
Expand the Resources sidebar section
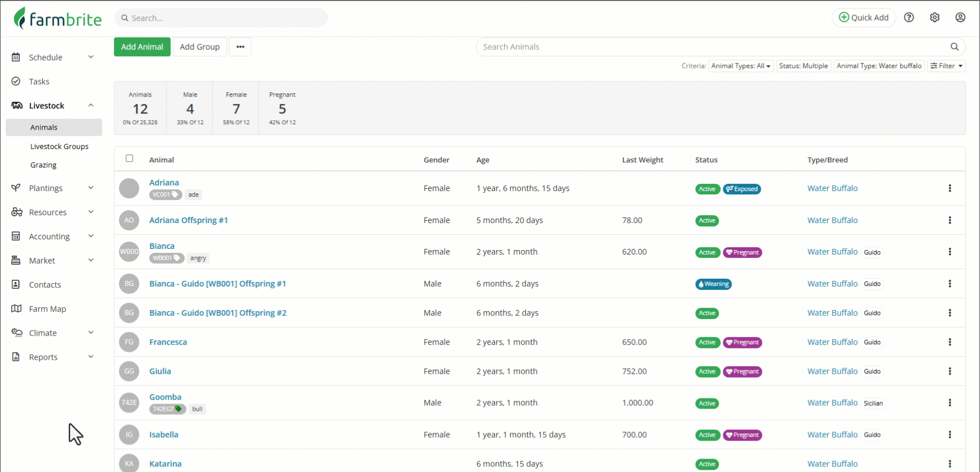[x=91, y=212]
